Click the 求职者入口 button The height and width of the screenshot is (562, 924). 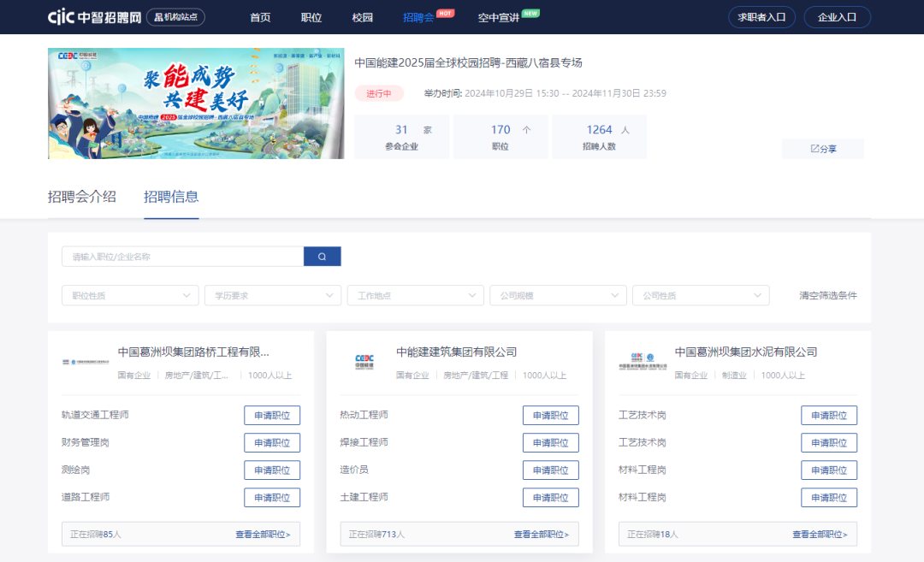coord(762,17)
